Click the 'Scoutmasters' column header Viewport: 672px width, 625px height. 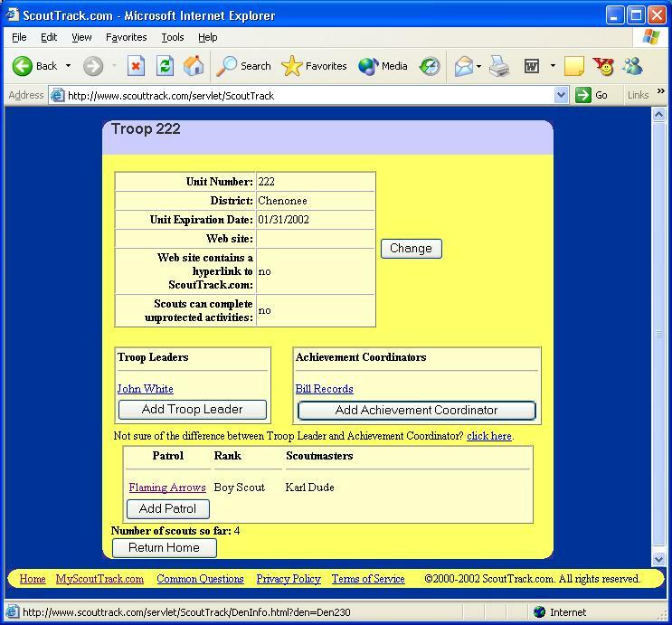319,456
